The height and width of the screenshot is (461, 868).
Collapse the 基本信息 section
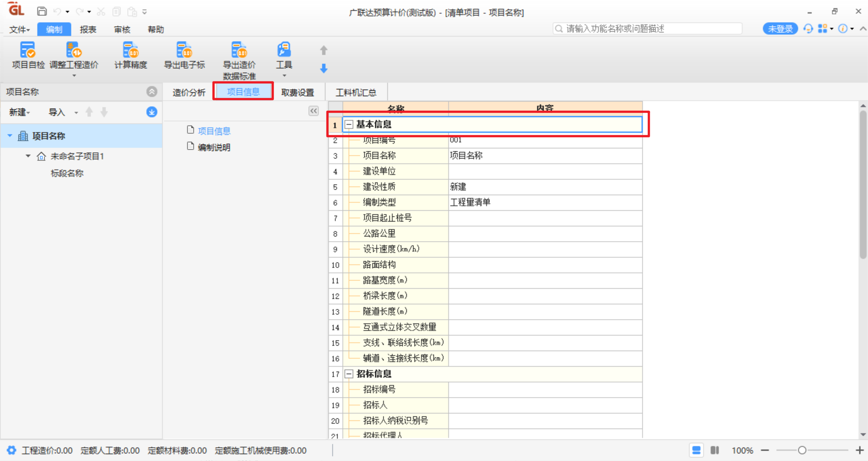point(349,124)
